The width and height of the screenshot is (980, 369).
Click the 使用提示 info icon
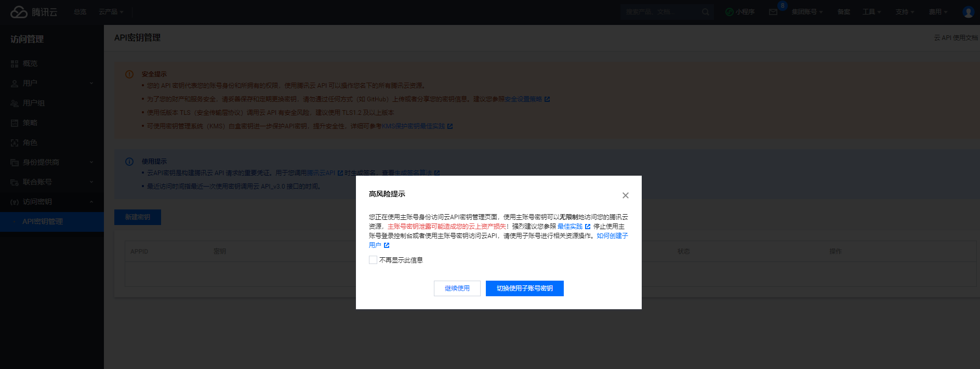coord(129,162)
